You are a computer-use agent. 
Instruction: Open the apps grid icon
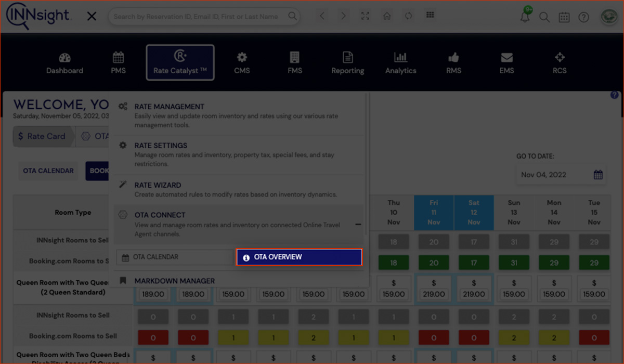tap(430, 15)
